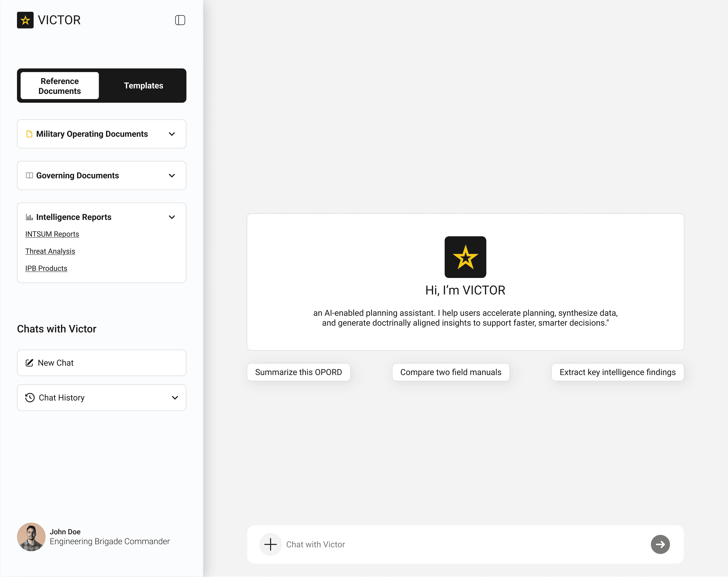Toggle the sidebar collapse control
The width and height of the screenshot is (728, 577).
point(180,20)
